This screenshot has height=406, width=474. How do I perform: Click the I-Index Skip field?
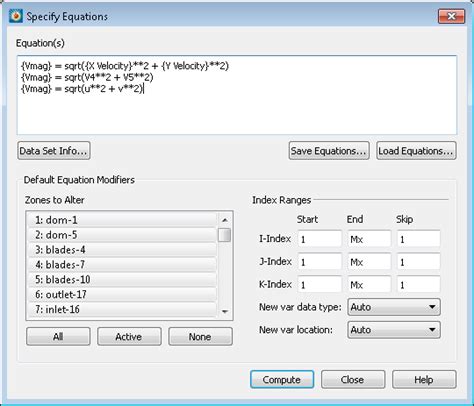point(418,239)
